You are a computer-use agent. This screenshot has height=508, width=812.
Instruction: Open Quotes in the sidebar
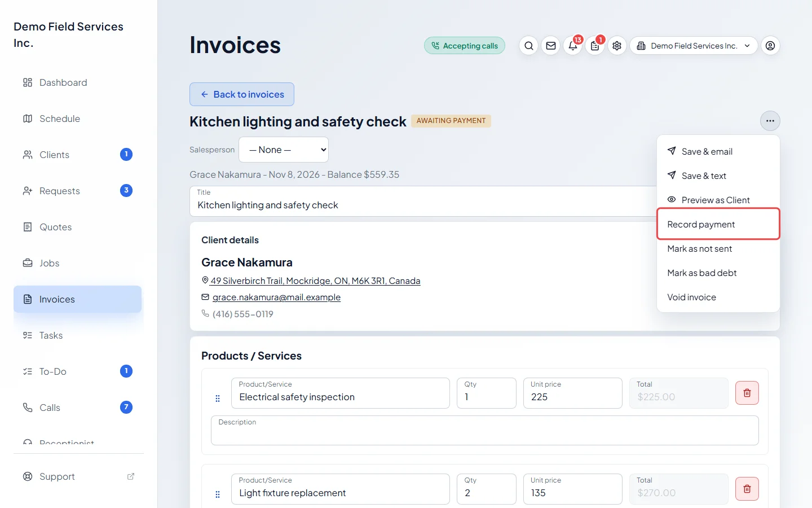coord(78,227)
